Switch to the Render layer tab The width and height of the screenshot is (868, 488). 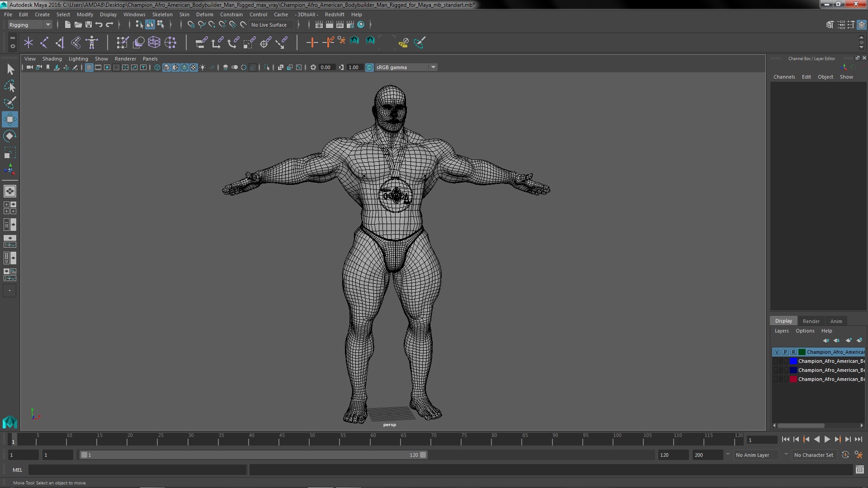click(811, 321)
